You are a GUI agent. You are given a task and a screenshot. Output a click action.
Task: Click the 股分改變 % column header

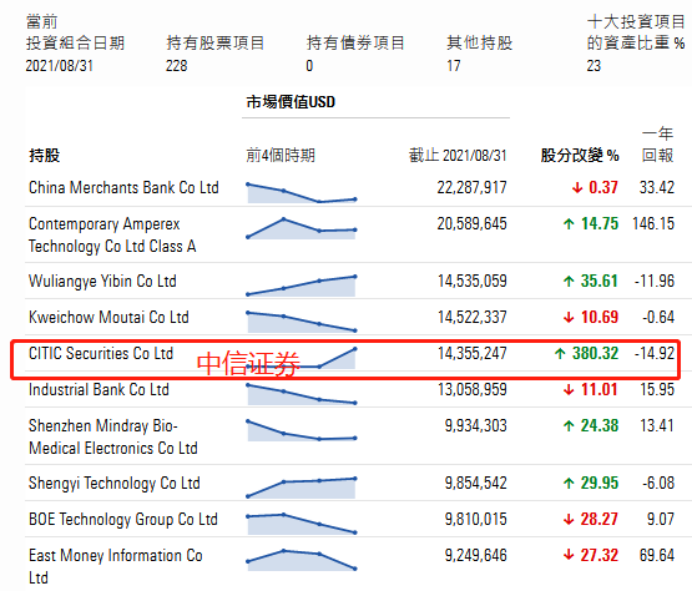click(x=579, y=156)
